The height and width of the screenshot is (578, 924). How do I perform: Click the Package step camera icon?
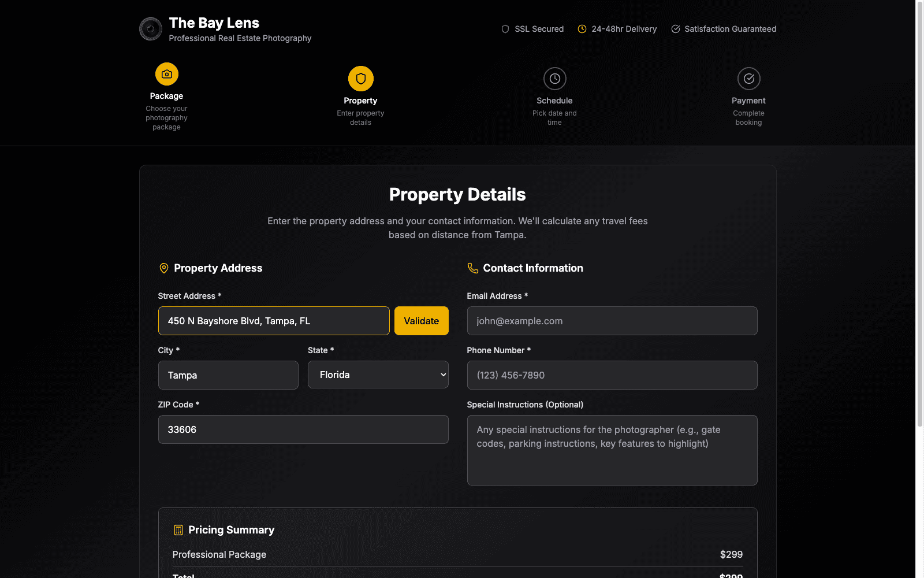pyautogui.click(x=167, y=74)
